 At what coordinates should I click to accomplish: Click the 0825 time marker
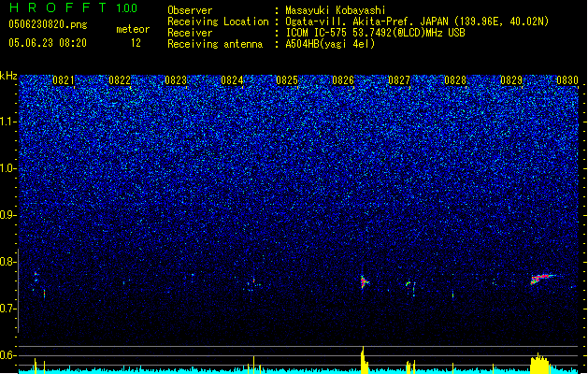287,80
